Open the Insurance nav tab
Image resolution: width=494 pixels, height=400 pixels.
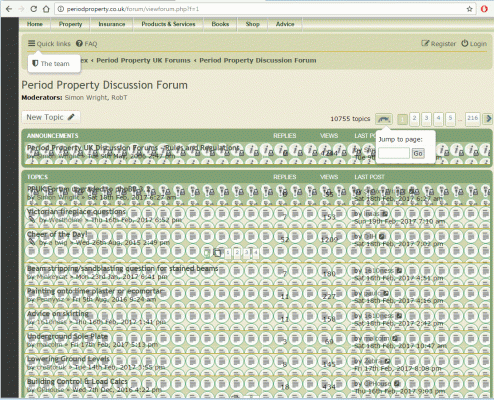[x=112, y=24]
